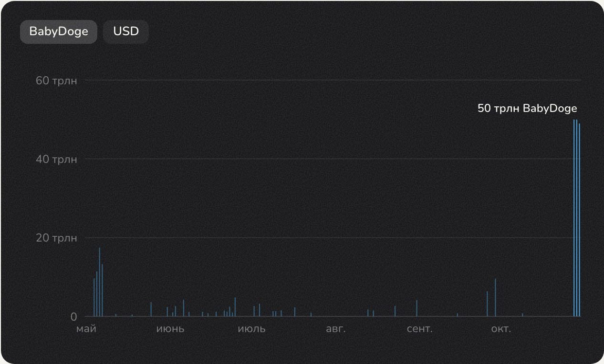
Task: Click the "июль" month label
Action: (x=251, y=329)
